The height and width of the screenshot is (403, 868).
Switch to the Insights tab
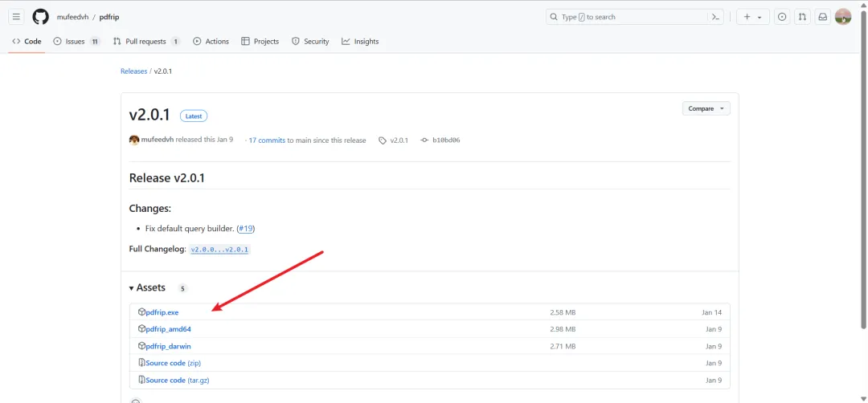360,42
